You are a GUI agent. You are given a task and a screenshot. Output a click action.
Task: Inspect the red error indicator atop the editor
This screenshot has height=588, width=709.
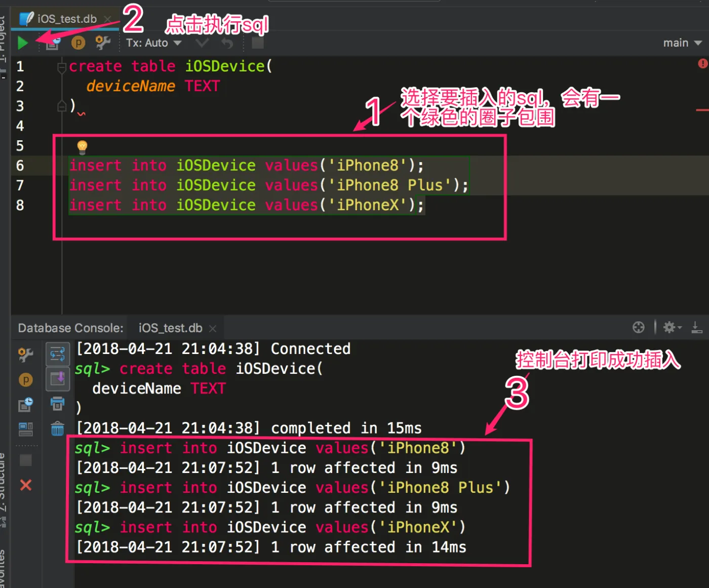[702, 63]
